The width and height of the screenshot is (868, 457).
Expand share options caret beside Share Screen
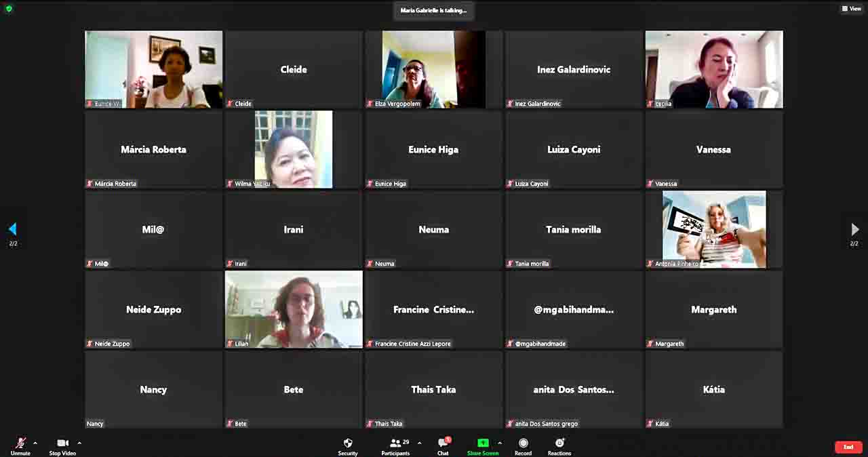(500, 443)
